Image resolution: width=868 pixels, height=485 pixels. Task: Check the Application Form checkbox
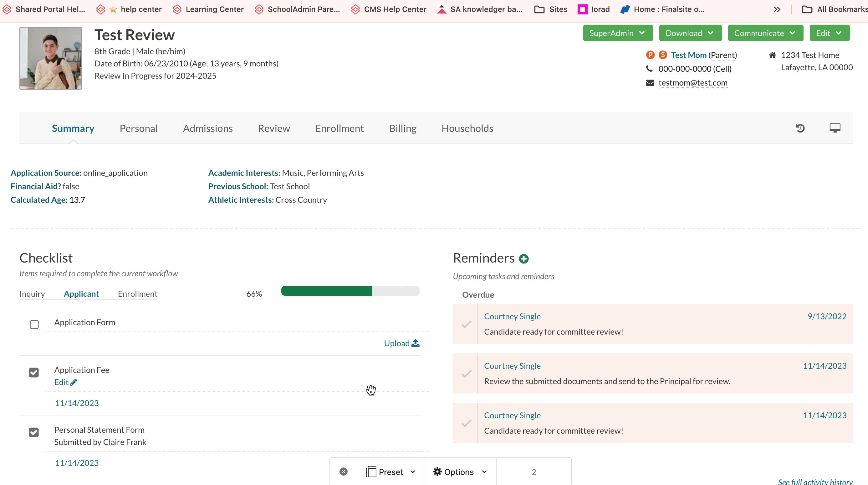(34, 325)
